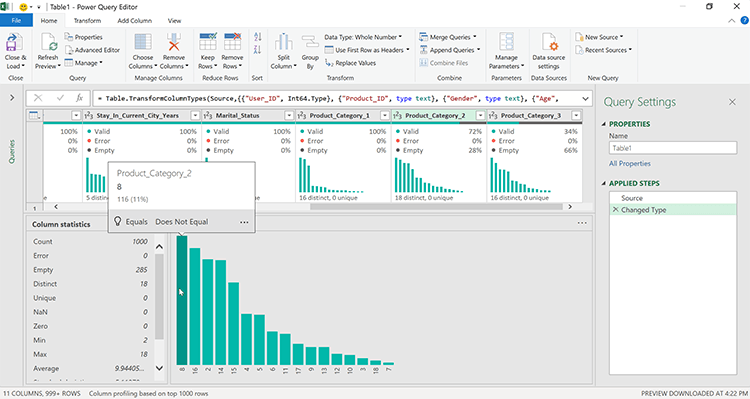Open the Stay_In_Current_City_Years filter dropdown

coord(195,115)
